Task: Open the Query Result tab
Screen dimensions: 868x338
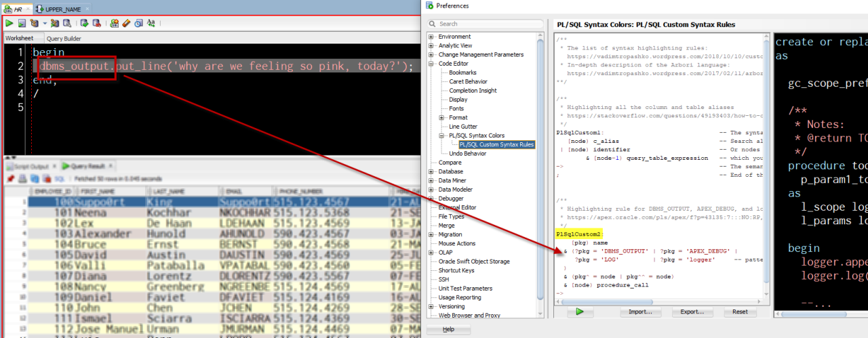Action: pos(87,166)
